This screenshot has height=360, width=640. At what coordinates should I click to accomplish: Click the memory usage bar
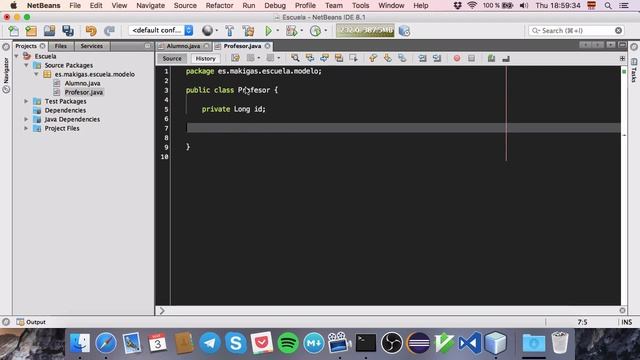pos(365,31)
